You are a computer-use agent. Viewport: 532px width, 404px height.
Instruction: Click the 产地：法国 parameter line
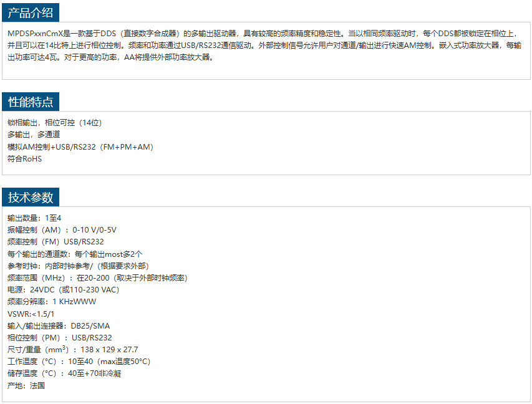[x=26, y=385]
